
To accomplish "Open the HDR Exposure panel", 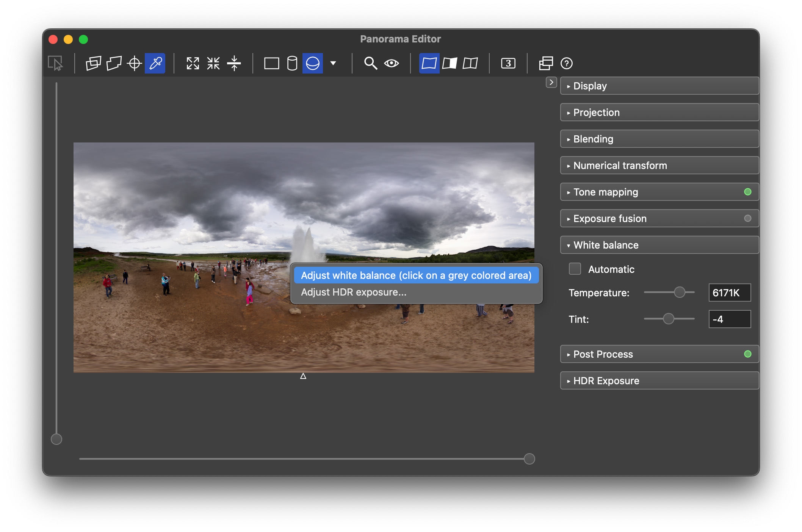I will pos(658,380).
